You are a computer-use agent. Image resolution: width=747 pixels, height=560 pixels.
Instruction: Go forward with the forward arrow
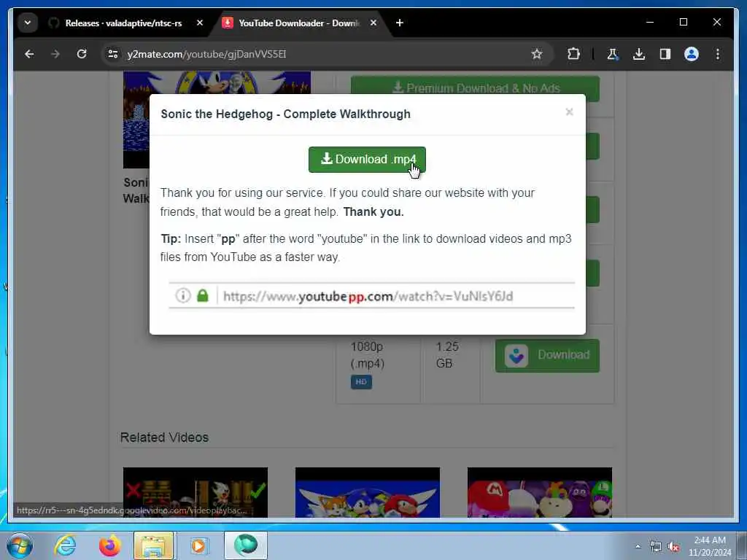[x=55, y=54]
